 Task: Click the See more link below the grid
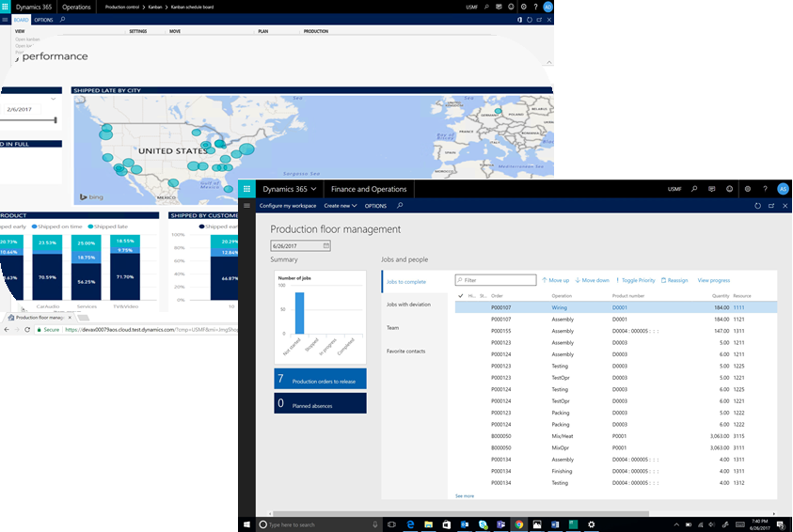[465, 495]
